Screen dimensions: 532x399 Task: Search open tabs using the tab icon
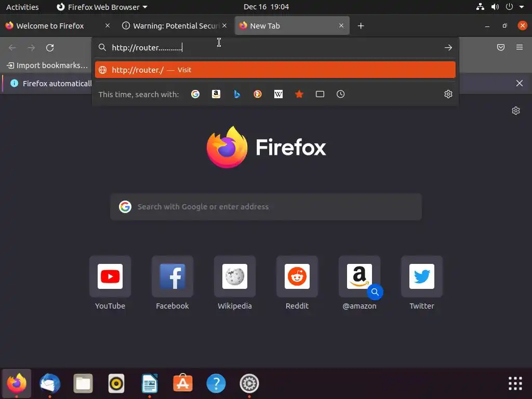320,94
